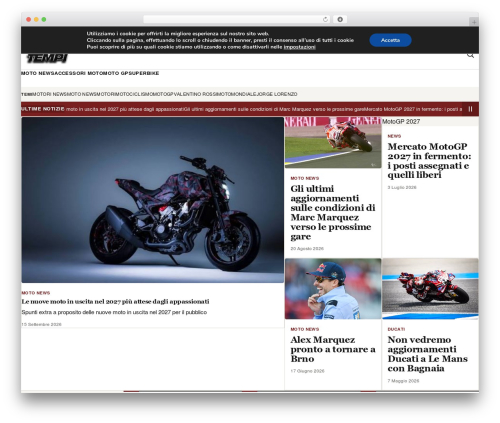Open the racing bike thumbnail for Marc Marquez article
The height and width of the screenshot is (423, 500).
click(x=333, y=142)
